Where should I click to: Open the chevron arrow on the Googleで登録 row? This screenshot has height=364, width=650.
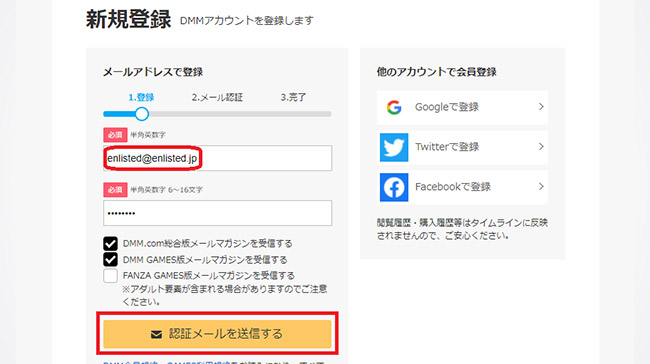click(541, 107)
